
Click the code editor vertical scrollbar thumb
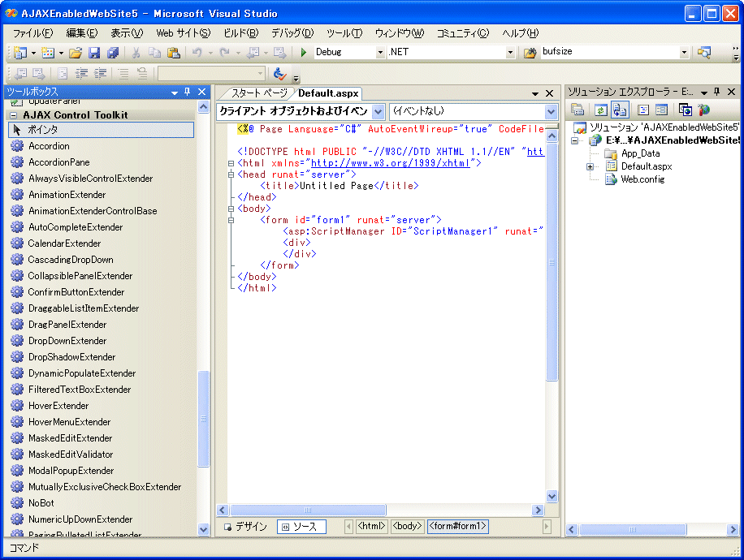[x=552, y=261]
